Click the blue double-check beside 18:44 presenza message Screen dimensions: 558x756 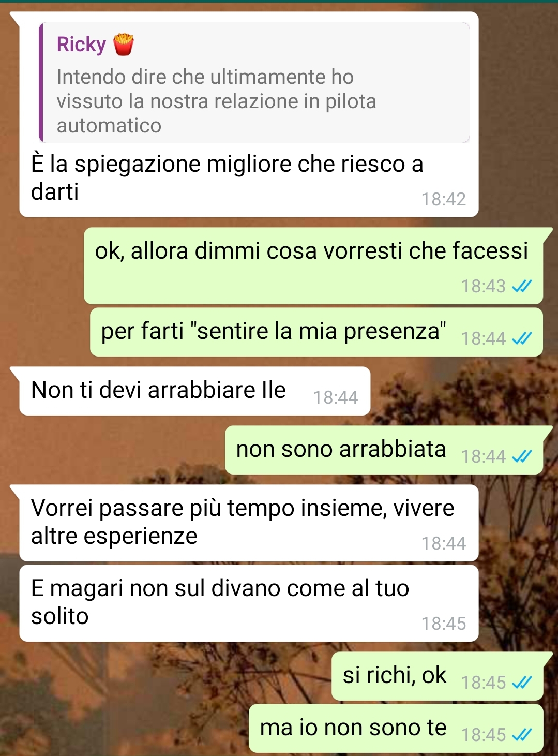pyautogui.click(x=521, y=338)
